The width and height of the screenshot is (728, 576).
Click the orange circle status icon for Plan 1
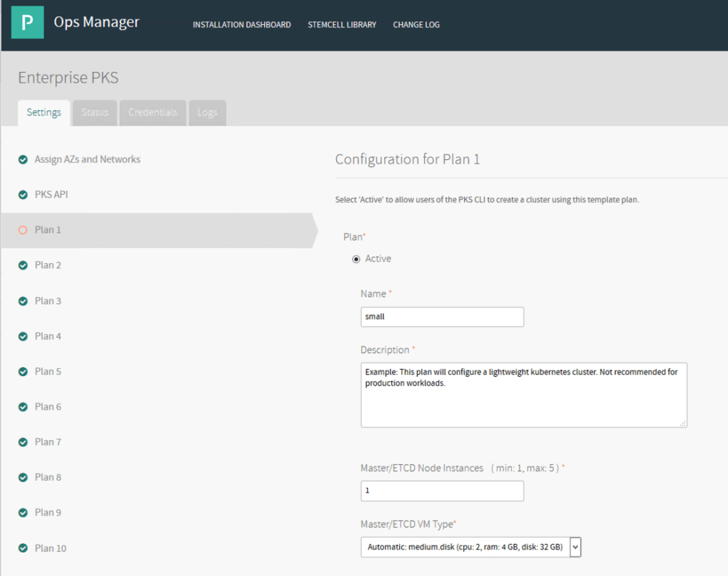pos(23,230)
